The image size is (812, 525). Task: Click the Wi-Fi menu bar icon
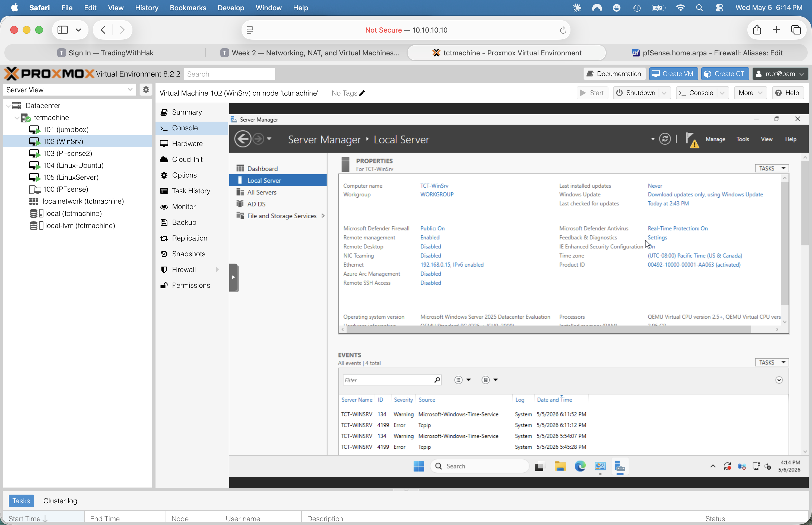point(680,8)
